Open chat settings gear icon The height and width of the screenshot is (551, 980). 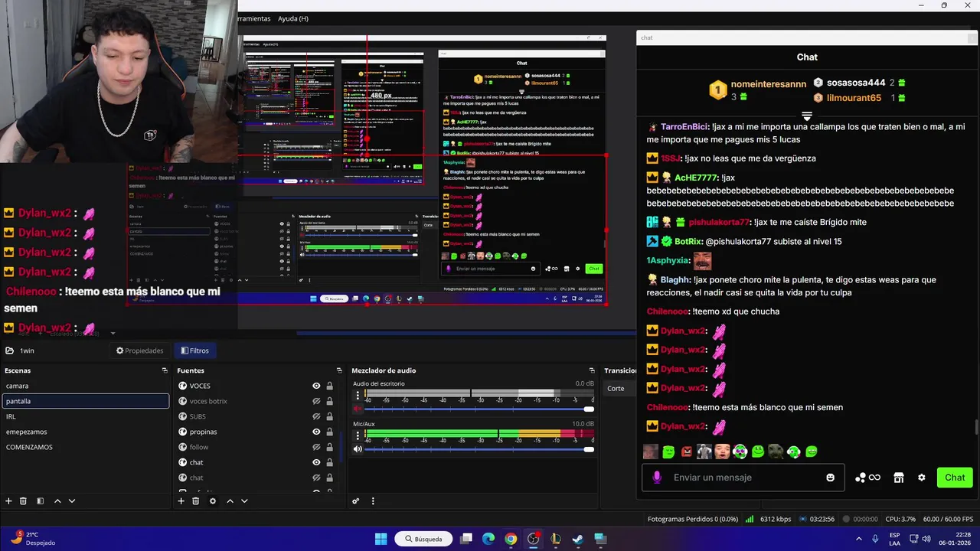coord(922,478)
